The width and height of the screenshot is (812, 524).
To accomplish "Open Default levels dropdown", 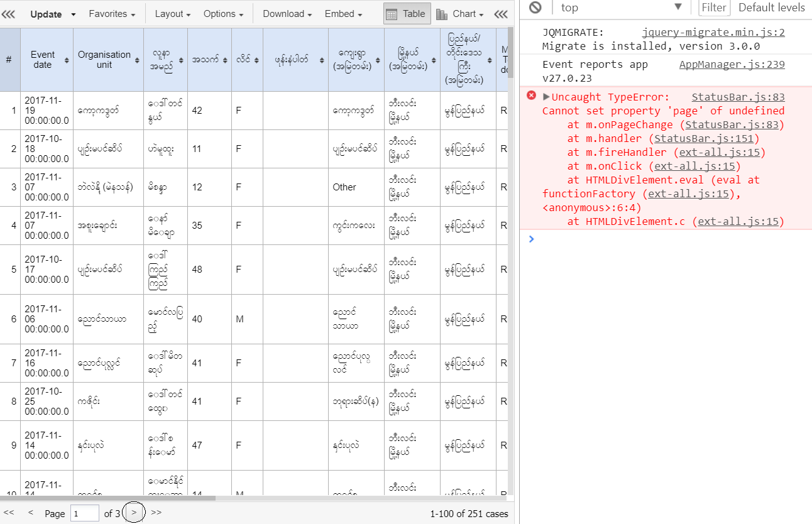I will pyautogui.click(x=771, y=8).
